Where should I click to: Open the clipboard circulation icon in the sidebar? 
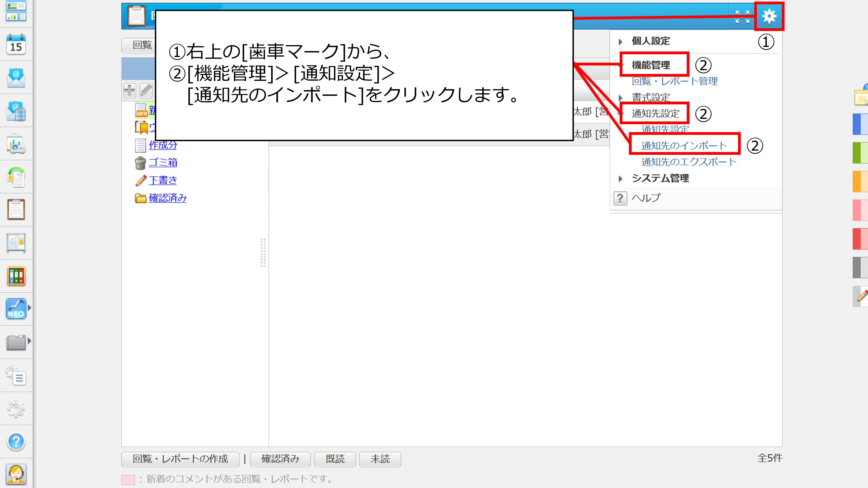click(16, 209)
